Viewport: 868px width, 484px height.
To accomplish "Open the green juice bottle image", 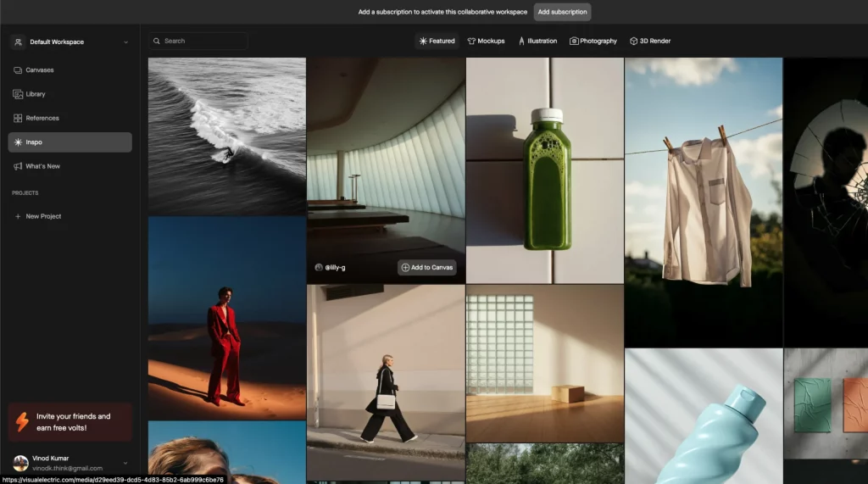I will 545,170.
